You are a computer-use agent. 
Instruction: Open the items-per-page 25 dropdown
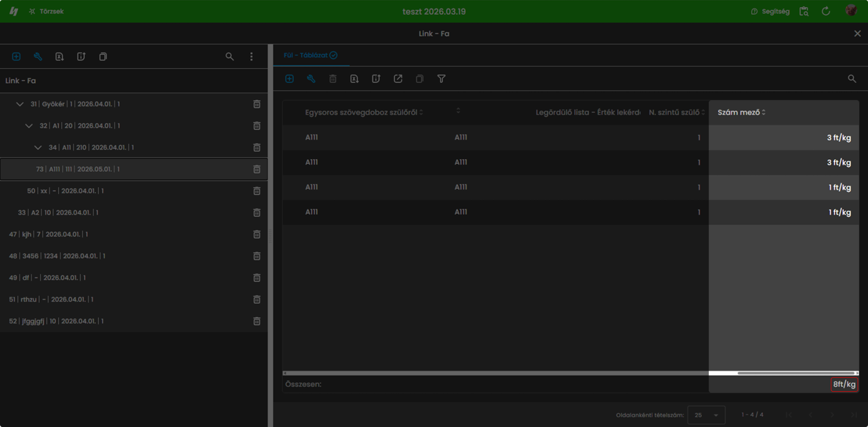(x=706, y=415)
